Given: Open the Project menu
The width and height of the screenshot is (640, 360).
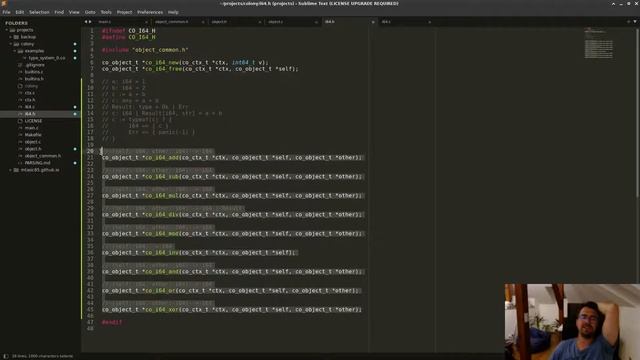Looking at the screenshot, I should point(124,12).
